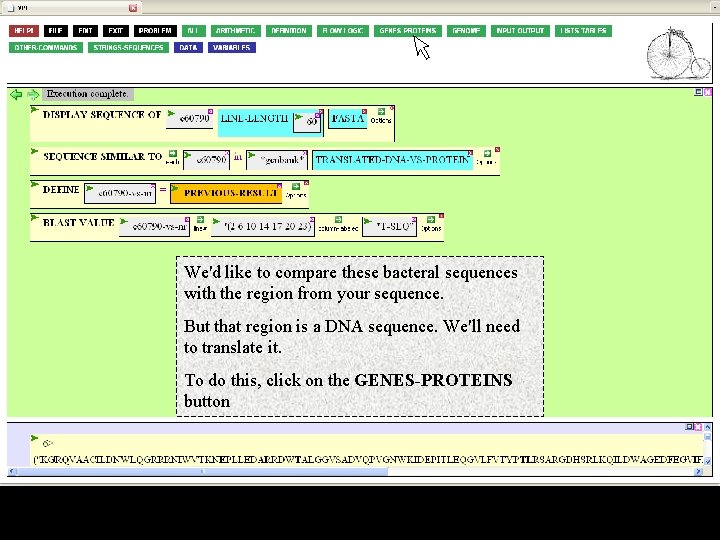Open action flag of SEQUENCE SIMILAR TO function
Image resolution: width=720 pixels, height=540 pixels.
34,151
